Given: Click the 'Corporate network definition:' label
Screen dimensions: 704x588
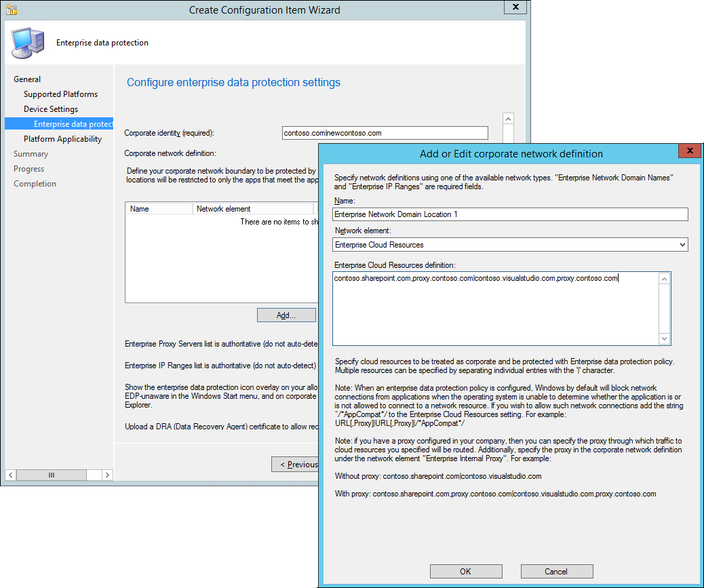Looking at the screenshot, I should 170,153.
